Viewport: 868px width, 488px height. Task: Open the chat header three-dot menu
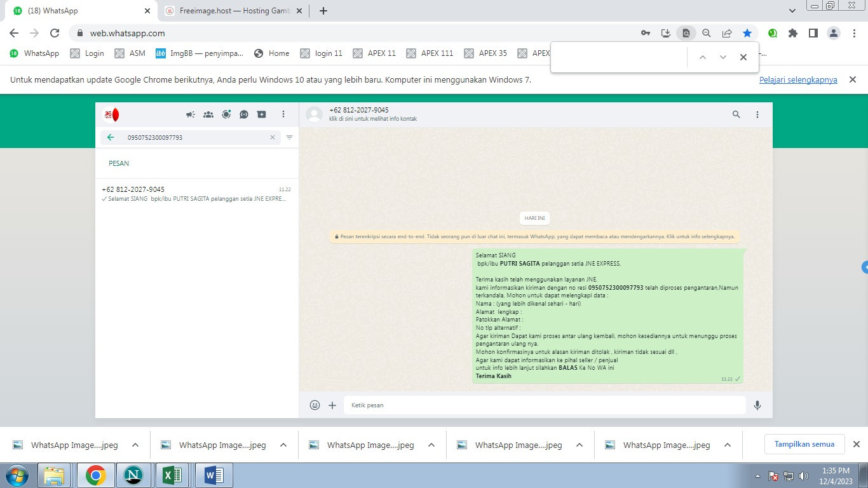pos(757,114)
